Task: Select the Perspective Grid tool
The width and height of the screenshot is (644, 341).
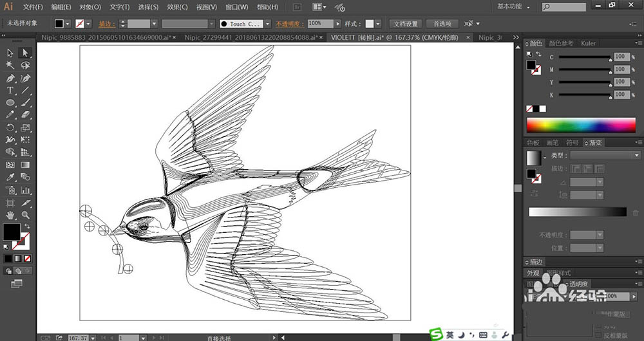Action: [25, 152]
